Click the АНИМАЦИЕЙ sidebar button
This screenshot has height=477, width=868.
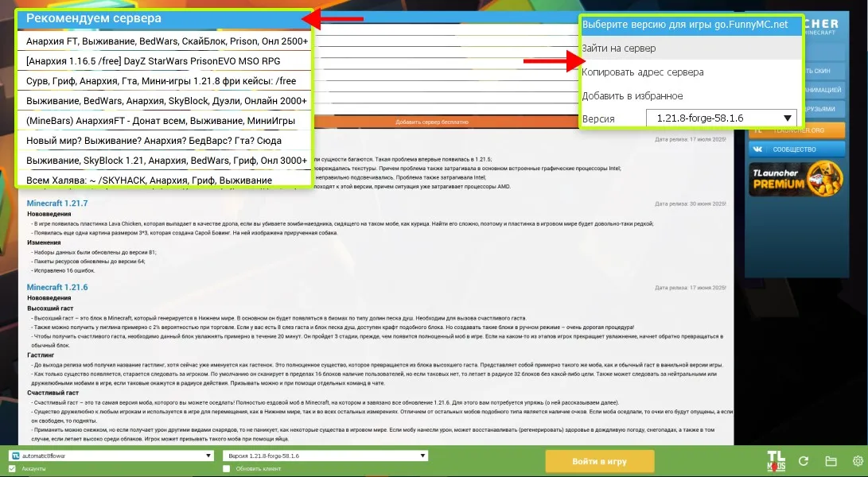[823, 90]
